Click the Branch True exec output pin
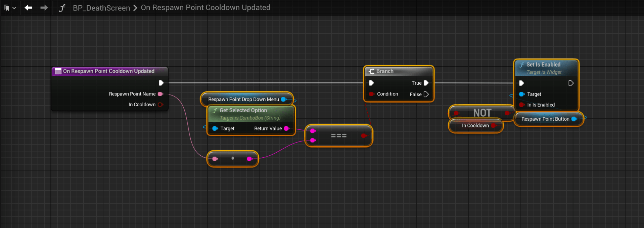This screenshot has height=228, width=644. click(x=426, y=83)
